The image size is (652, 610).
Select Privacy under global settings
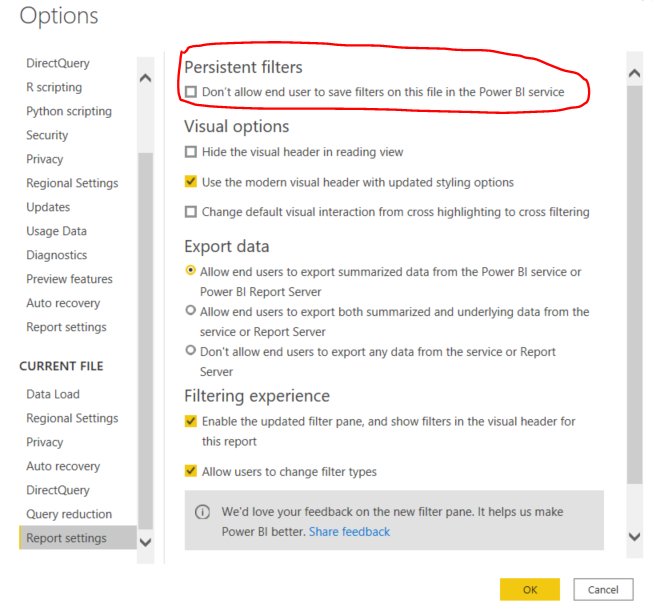pyautogui.click(x=44, y=159)
